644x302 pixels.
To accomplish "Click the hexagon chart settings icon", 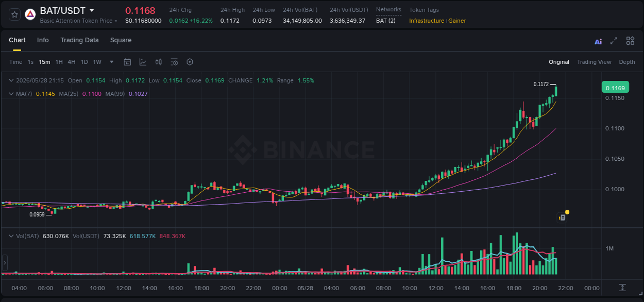I will pos(190,62).
